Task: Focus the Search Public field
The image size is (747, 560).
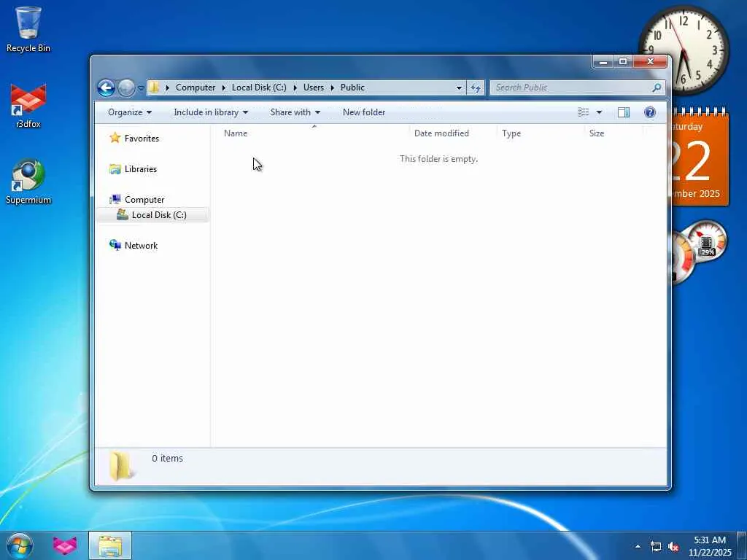Action: [572, 87]
